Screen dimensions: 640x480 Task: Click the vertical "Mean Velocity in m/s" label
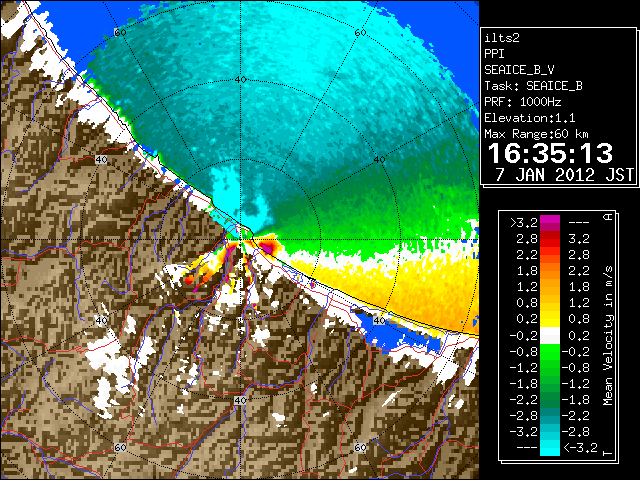coord(608,336)
